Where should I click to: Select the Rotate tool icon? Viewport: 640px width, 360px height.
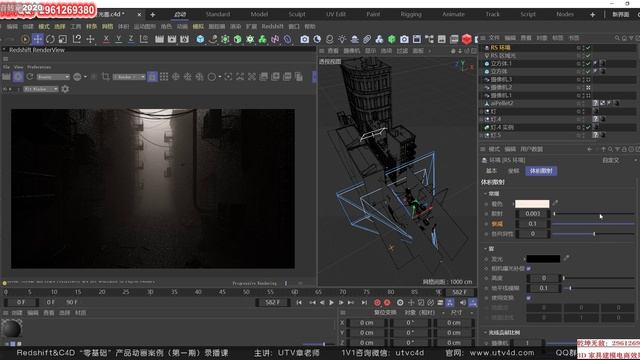pyautogui.click(x=50, y=39)
